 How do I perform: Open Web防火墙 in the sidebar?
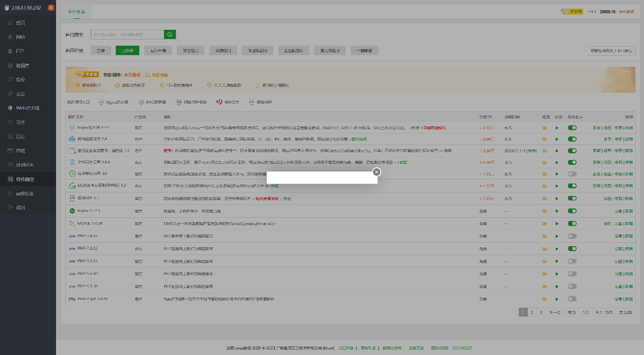(28, 108)
